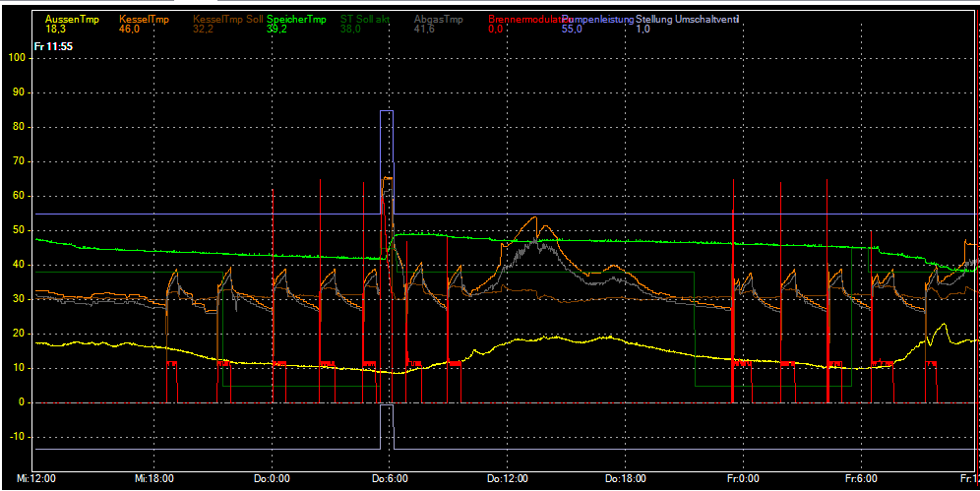Select the SpeicherTmp legend label
Image resolution: width=980 pixels, height=491 pixels.
coord(298,20)
